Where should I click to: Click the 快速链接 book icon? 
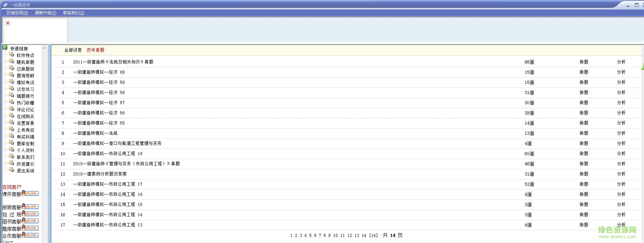(x=5, y=48)
